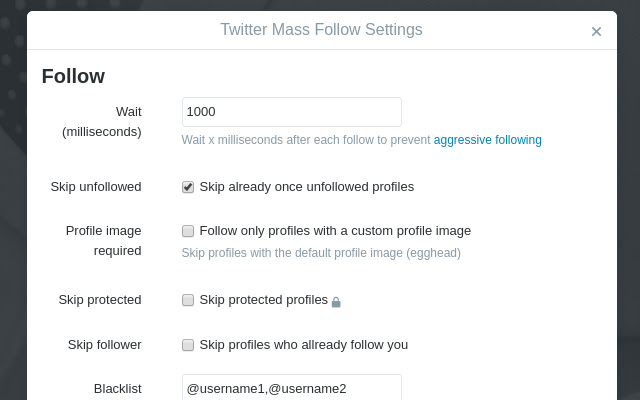Enable the custom profile image required checkbox
The height and width of the screenshot is (400, 640).
(x=188, y=231)
